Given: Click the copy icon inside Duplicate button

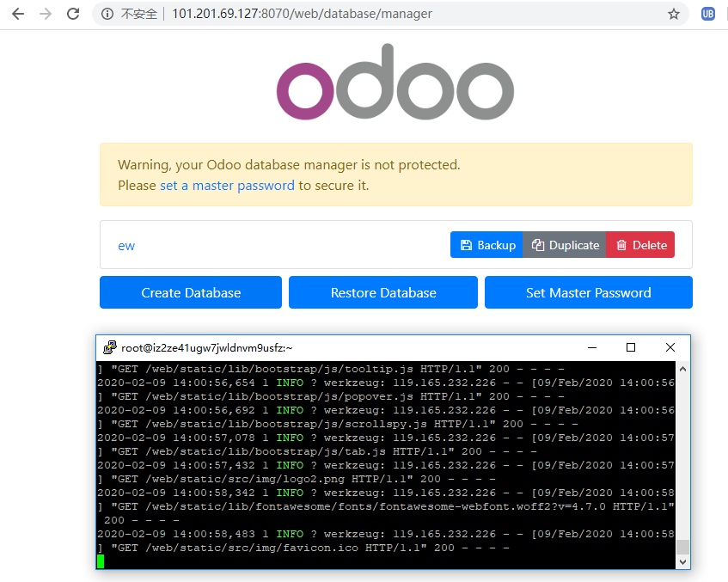Looking at the screenshot, I should pos(540,244).
